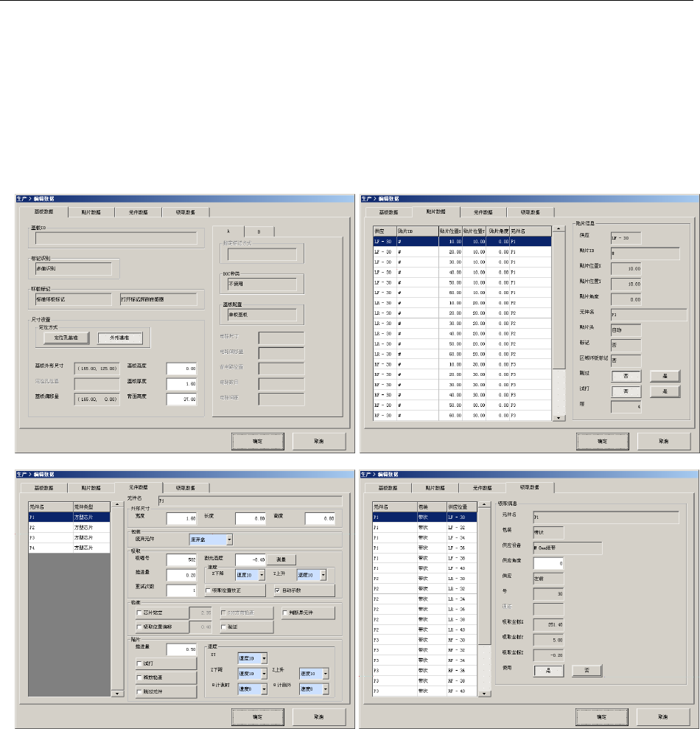Open Z下降 speed dropdown in 贴片 section
The height and width of the screenshot is (729, 700).
tap(264, 674)
